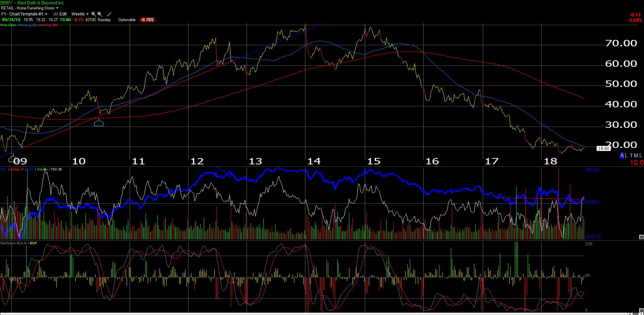Click the 14 year label on time axis
644x315 pixels.
pos(314,161)
